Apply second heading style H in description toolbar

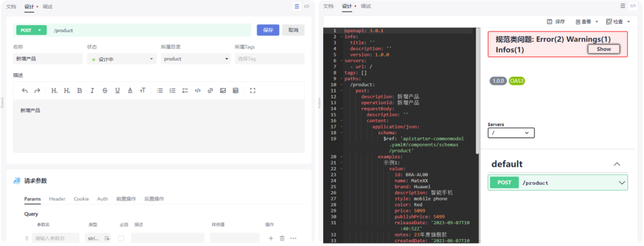[67, 91]
